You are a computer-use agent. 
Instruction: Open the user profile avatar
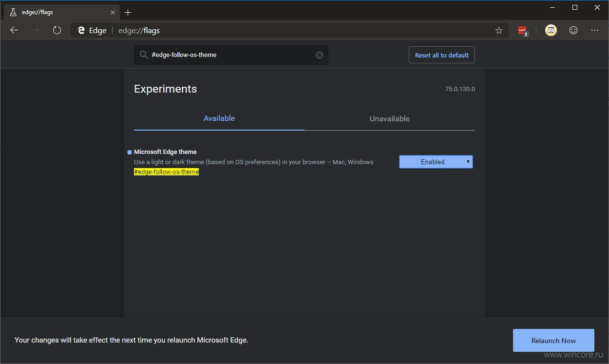pos(551,30)
